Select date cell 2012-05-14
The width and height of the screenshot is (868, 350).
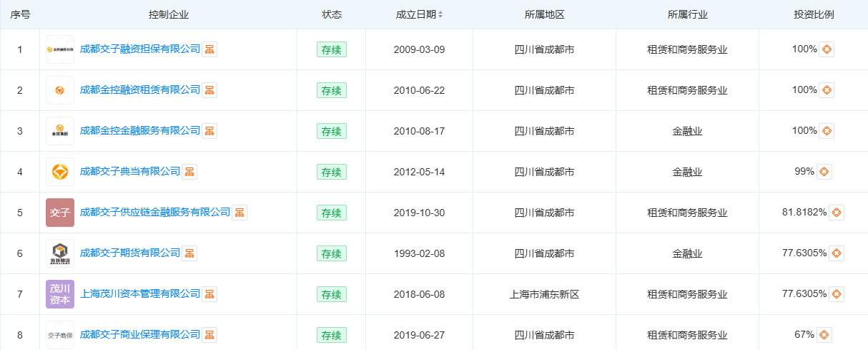point(419,172)
